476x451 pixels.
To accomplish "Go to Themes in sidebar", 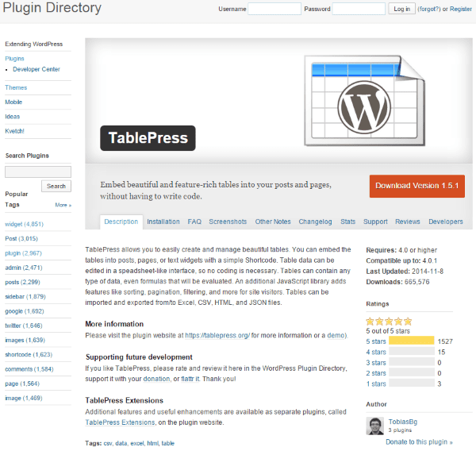I will tap(16, 87).
